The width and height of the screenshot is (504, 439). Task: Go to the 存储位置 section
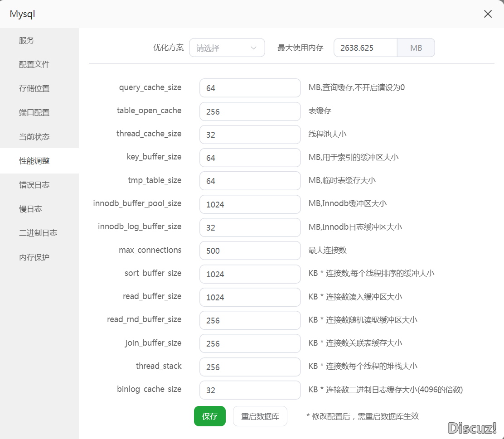tap(34, 88)
